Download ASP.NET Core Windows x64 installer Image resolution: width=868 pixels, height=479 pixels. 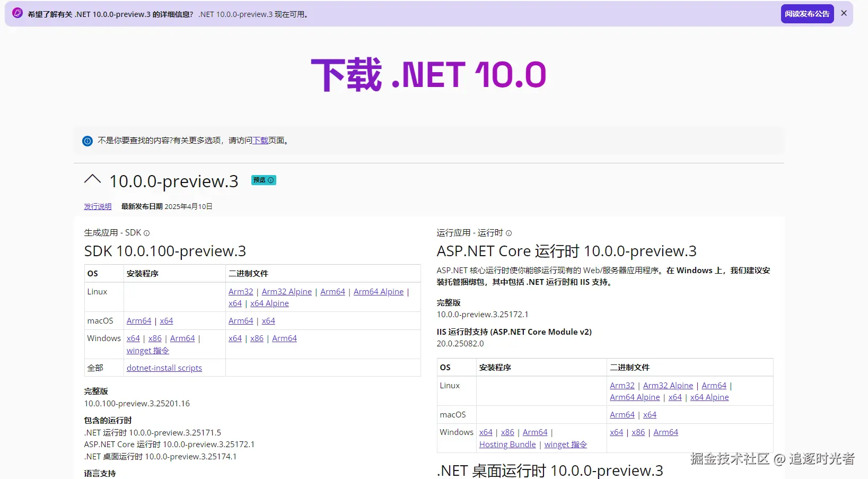[x=486, y=432]
